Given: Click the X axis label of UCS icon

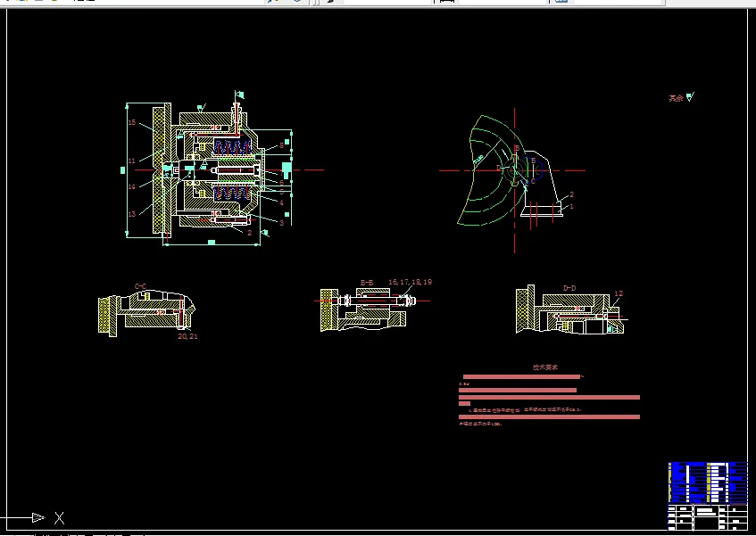Looking at the screenshot, I should (59, 518).
